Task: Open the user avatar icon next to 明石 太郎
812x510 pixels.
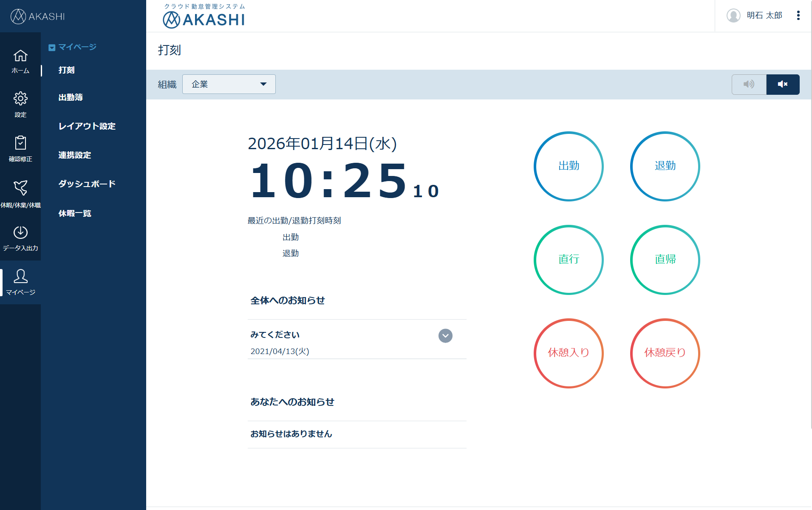Action: click(x=733, y=16)
